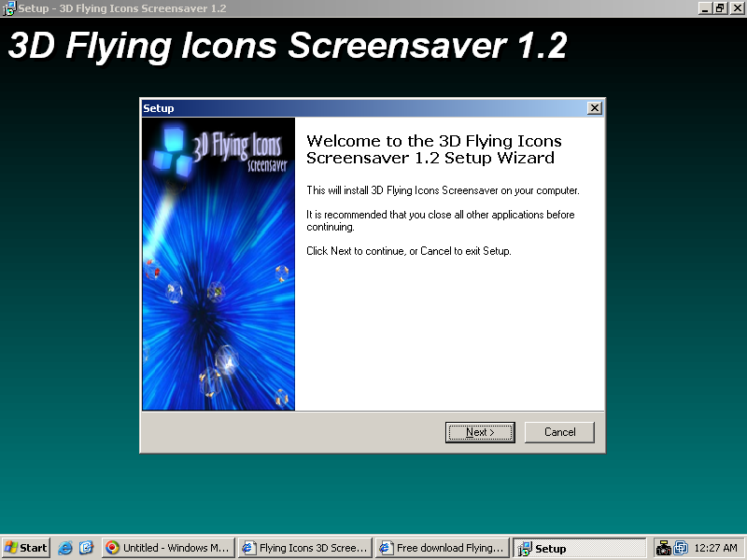Viewport: 747px width, 560px height.
Task: Click the camera tray icon
Action: tap(663, 548)
